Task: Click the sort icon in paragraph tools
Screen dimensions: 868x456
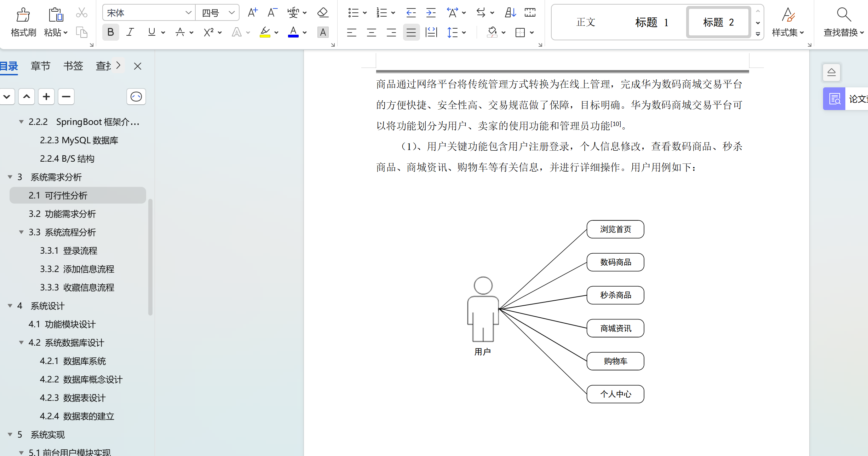Action: (x=510, y=13)
